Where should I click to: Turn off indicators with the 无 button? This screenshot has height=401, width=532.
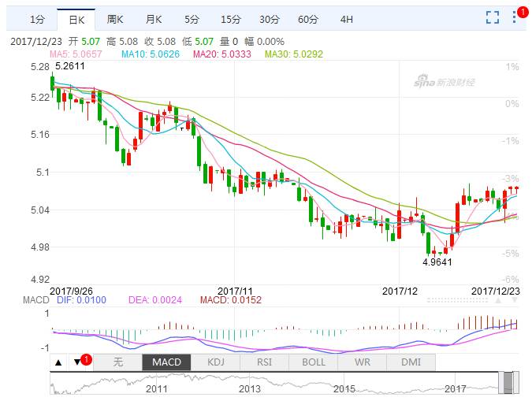click(118, 362)
